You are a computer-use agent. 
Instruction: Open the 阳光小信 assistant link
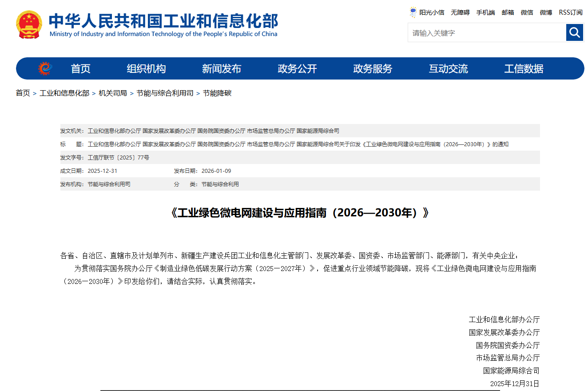[x=432, y=12]
